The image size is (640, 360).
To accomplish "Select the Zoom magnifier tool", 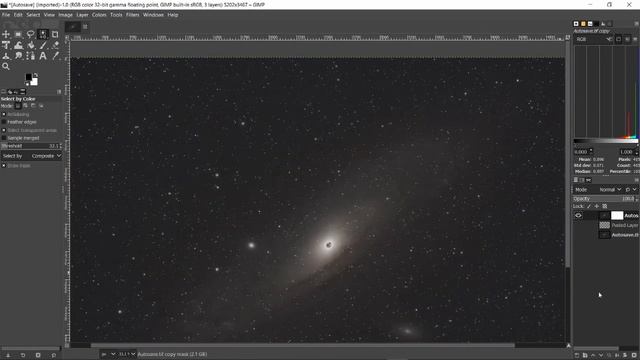I will 6,66.
